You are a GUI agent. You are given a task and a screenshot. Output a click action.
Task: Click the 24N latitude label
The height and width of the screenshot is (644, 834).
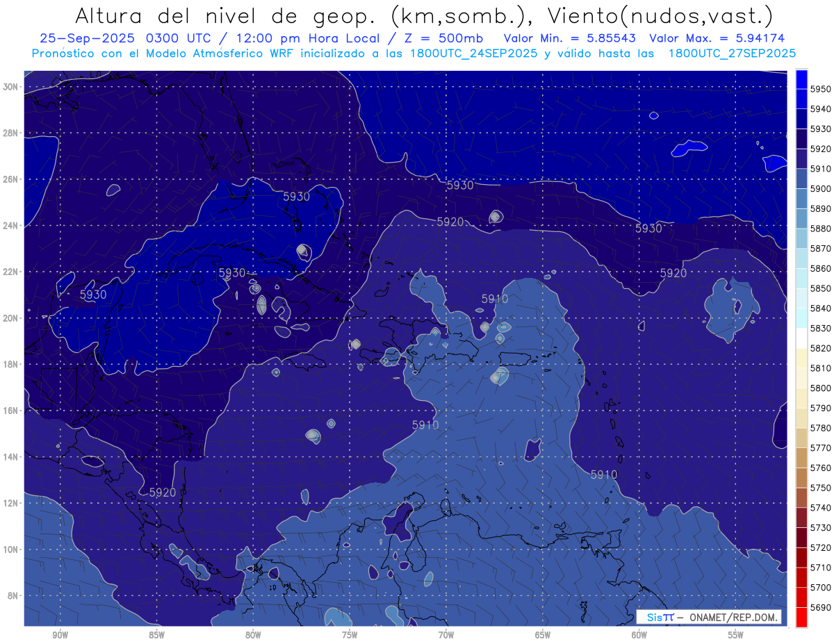pyautogui.click(x=10, y=226)
